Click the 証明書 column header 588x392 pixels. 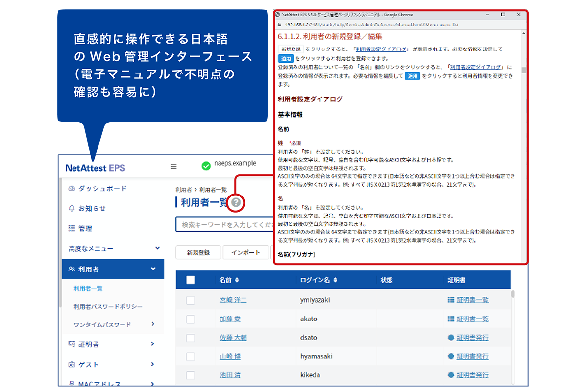[x=456, y=280]
